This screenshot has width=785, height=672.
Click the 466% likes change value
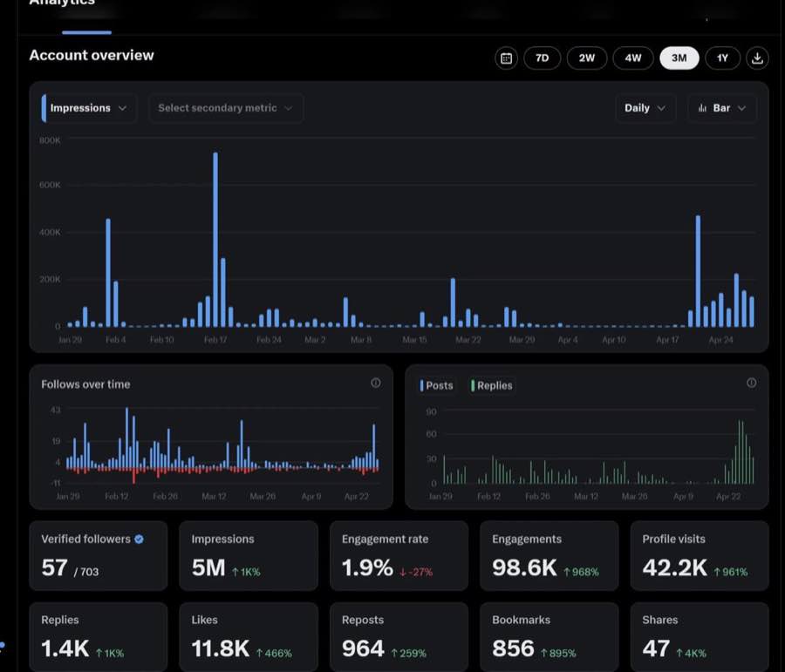pos(274,654)
